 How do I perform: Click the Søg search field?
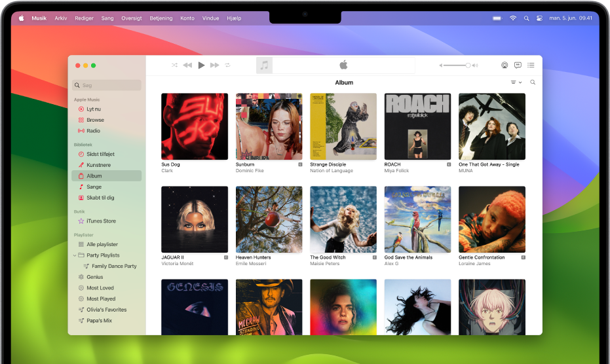[x=107, y=85]
